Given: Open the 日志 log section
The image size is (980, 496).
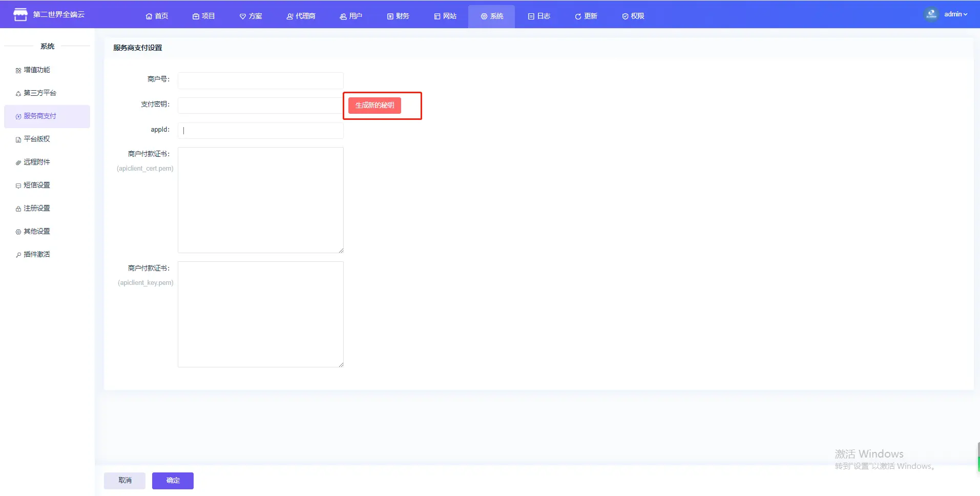Looking at the screenshot, I should pyautogui.click(x=539, y=16).
